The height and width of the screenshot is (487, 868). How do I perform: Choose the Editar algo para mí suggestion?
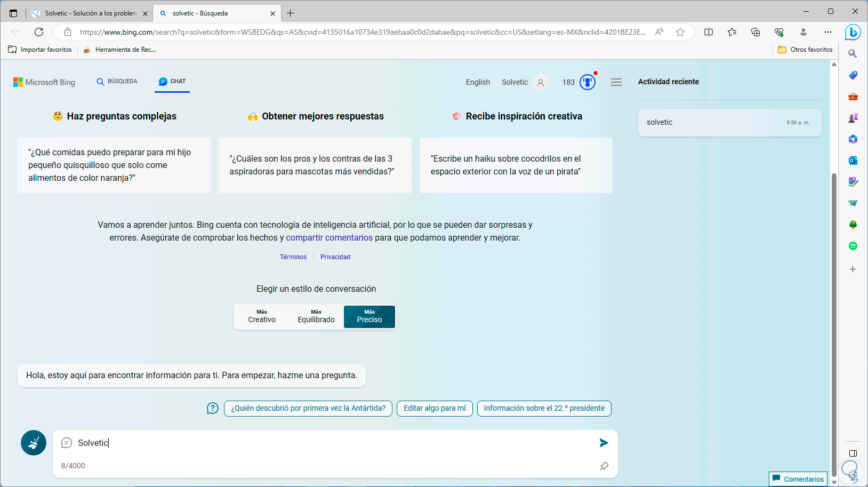click(435, 408)
